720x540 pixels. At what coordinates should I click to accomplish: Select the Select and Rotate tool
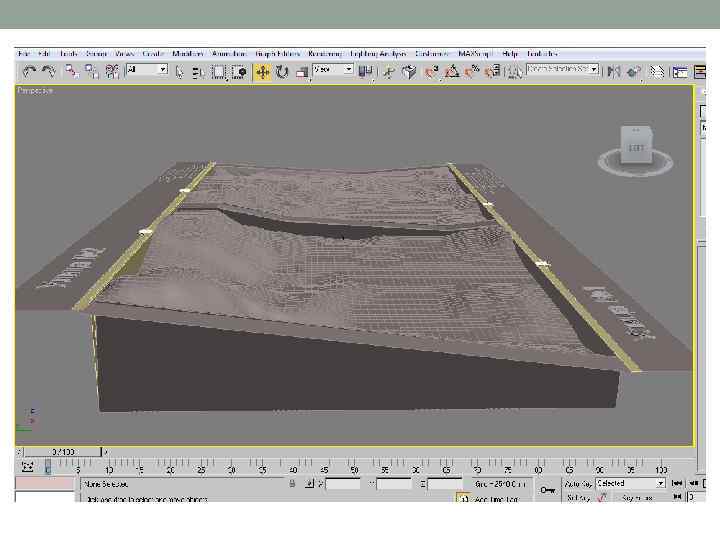[x=282, y=72]
